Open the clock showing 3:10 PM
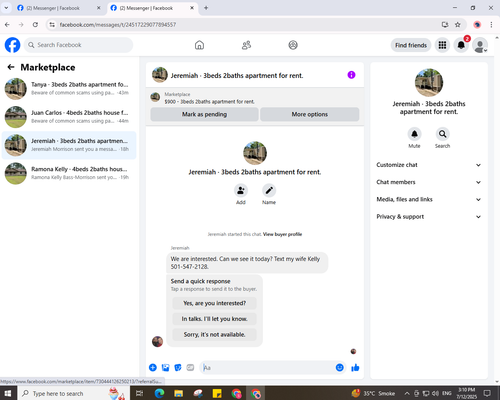 (466, 393)
